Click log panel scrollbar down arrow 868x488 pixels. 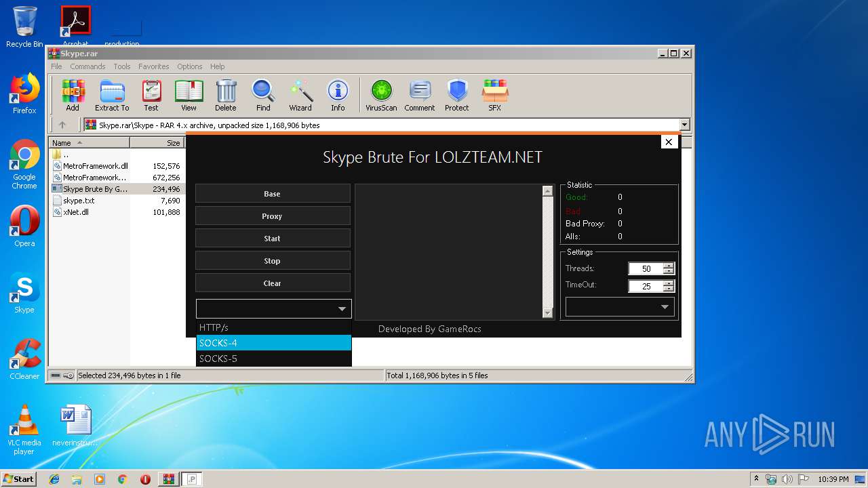tap(548, 312)
